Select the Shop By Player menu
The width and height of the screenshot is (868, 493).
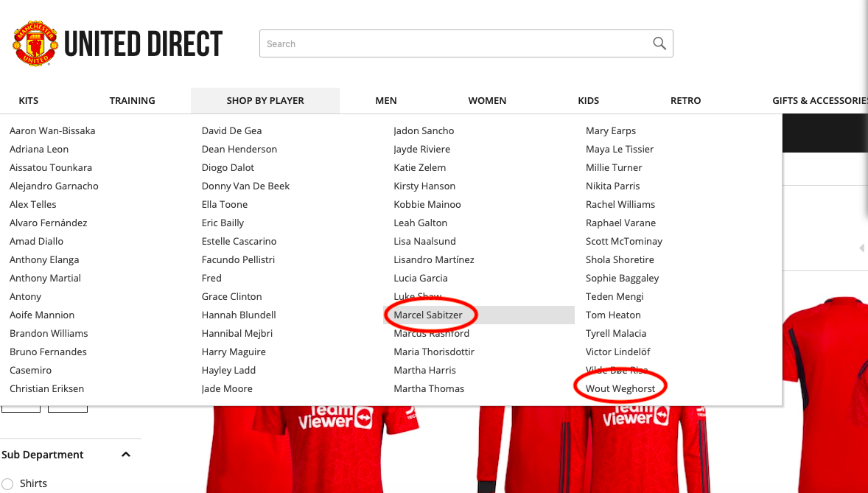pos(265,100)
